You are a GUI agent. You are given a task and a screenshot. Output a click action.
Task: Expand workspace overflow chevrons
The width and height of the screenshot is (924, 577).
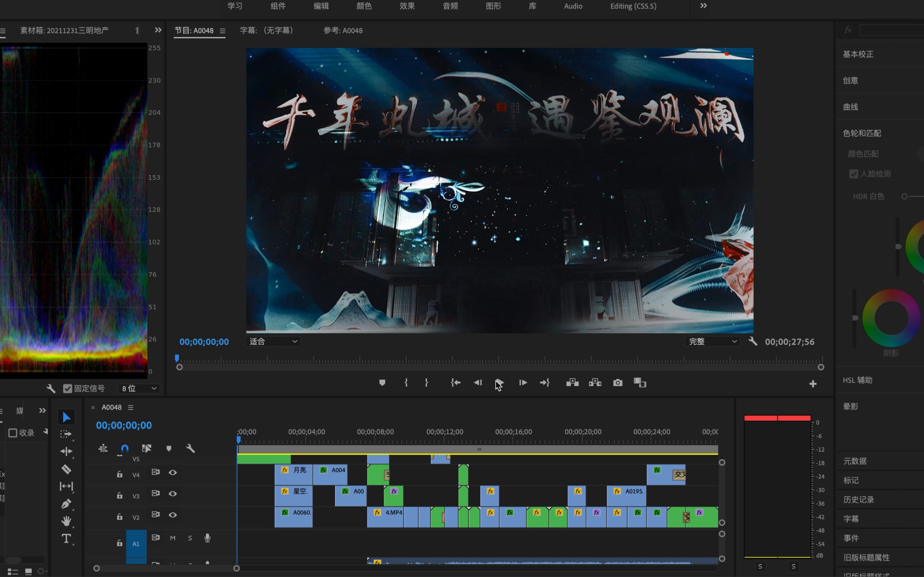click(x=704, y=6)
